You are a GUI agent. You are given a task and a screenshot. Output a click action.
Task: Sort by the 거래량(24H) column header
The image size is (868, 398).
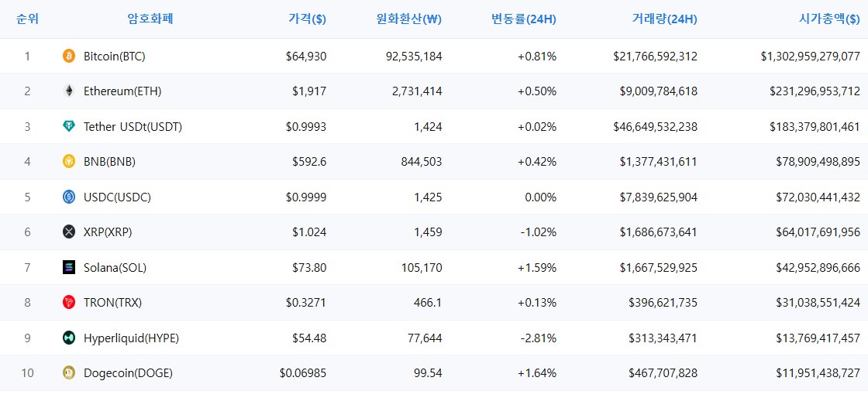[664, 19]
